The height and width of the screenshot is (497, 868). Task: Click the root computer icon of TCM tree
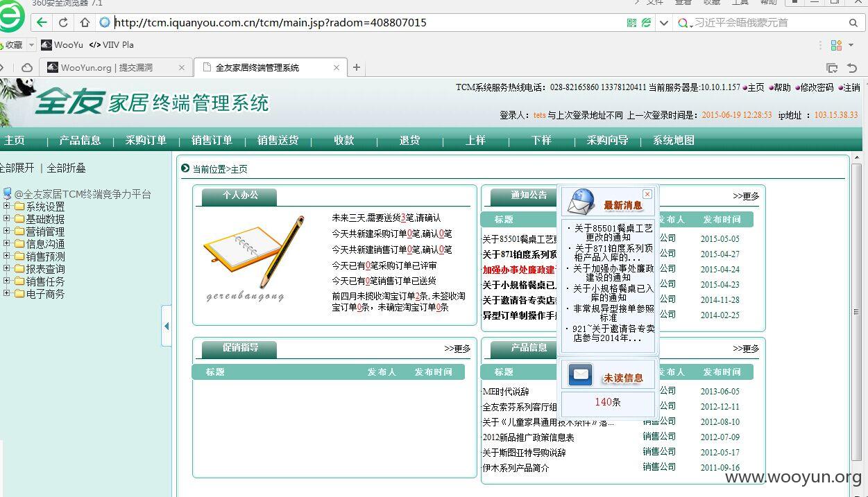[8, 193]
